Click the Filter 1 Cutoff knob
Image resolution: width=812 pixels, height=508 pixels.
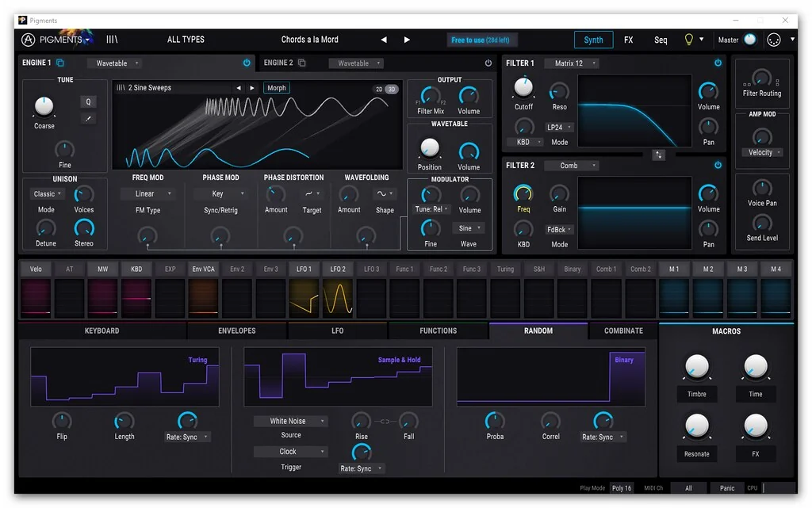pyautogui.click(x=523, y=88)
